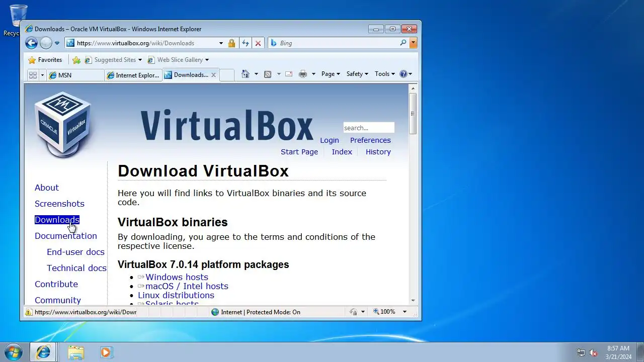Open Technical docs link
This screenshot has height=362, width=644.
[x=76, y=268]
